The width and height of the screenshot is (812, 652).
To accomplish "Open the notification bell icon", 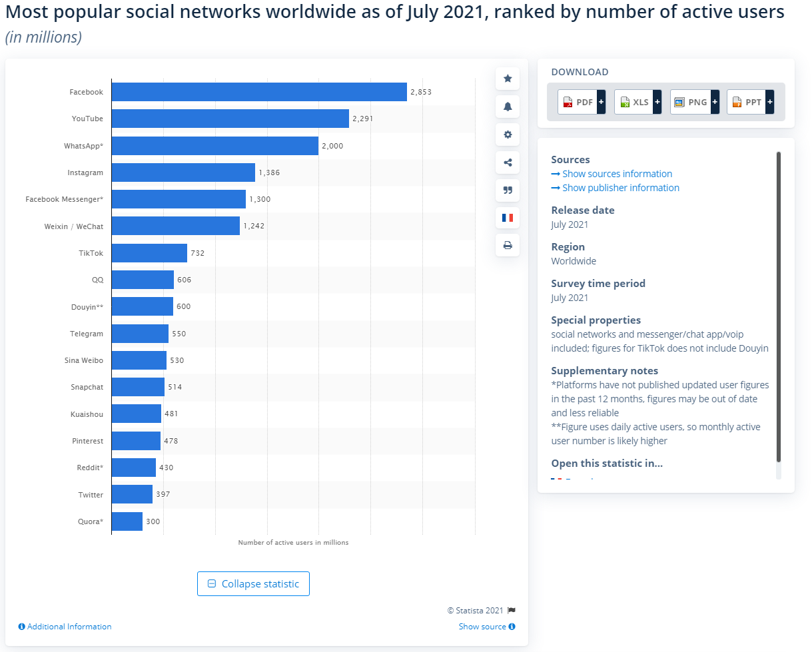I will coord(508,106).
